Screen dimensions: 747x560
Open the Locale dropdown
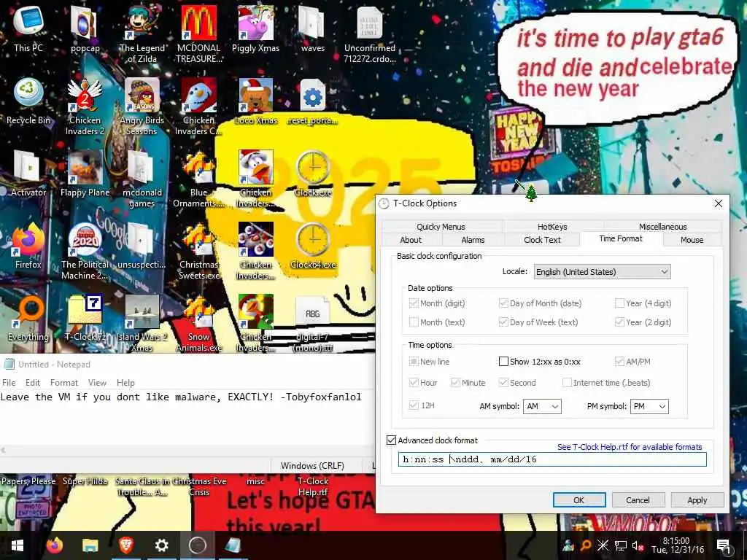602,272
